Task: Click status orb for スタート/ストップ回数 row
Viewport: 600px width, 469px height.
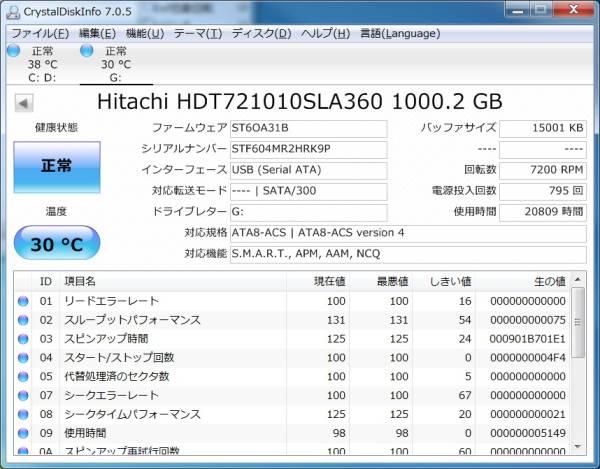Action: click(x=23, y=358)
